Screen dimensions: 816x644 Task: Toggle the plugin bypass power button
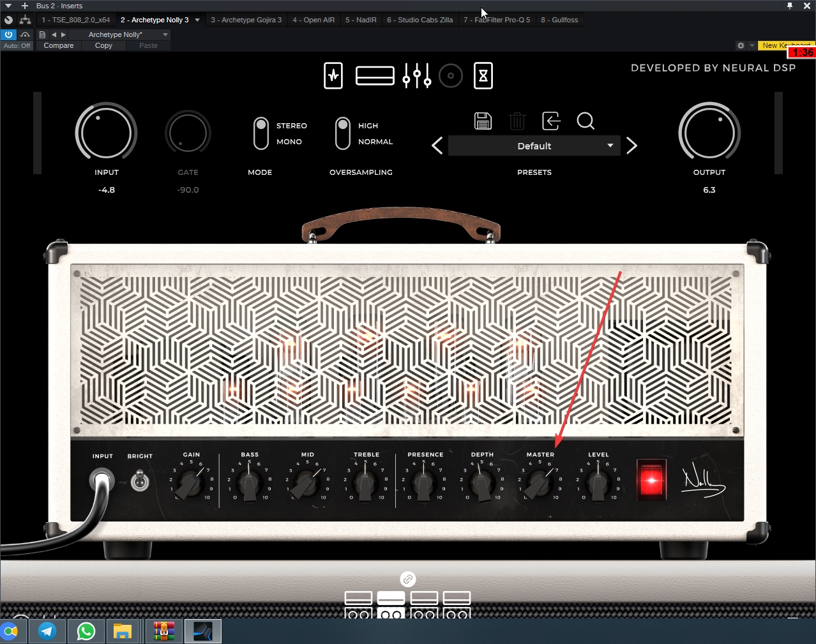(x=8, y=34)
